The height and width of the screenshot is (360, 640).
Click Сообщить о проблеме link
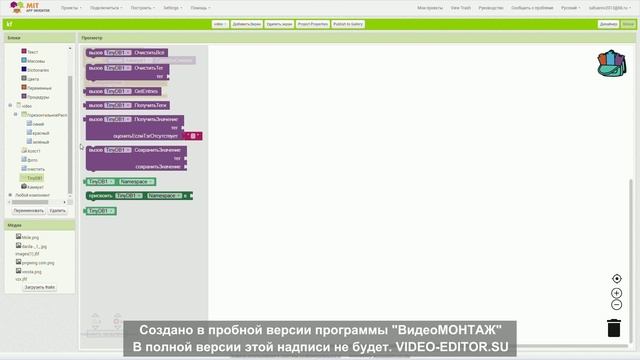(532, 8)
